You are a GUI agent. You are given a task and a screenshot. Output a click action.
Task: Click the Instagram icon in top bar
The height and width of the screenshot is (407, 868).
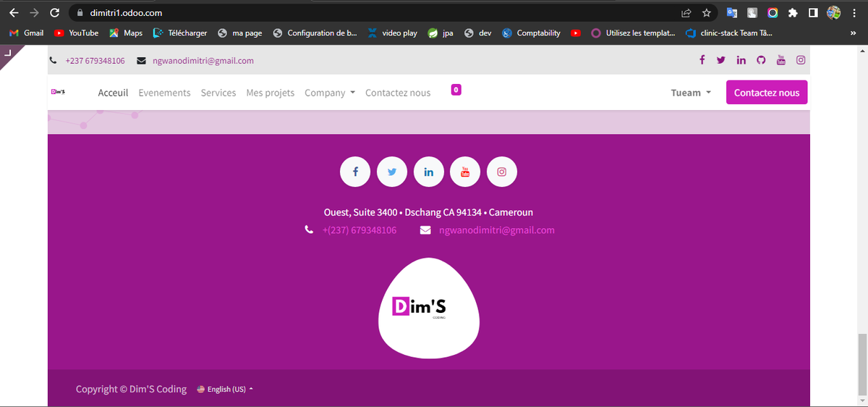[x=801, y=60]
